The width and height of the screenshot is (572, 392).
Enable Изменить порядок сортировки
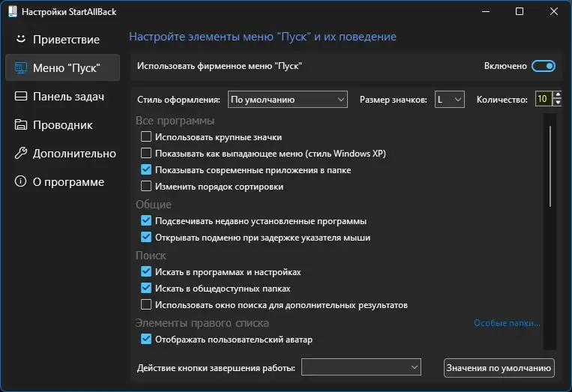point(146,187)
